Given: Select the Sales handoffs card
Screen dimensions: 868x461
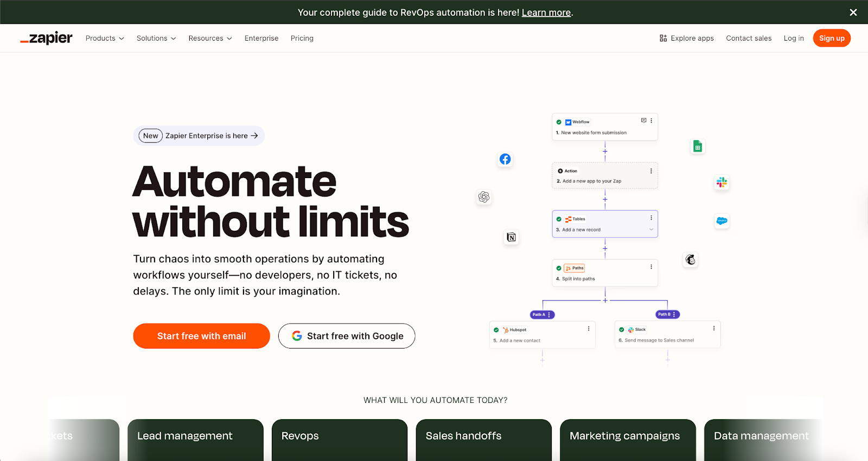Looking at the screenshot, I should [484, 440].
